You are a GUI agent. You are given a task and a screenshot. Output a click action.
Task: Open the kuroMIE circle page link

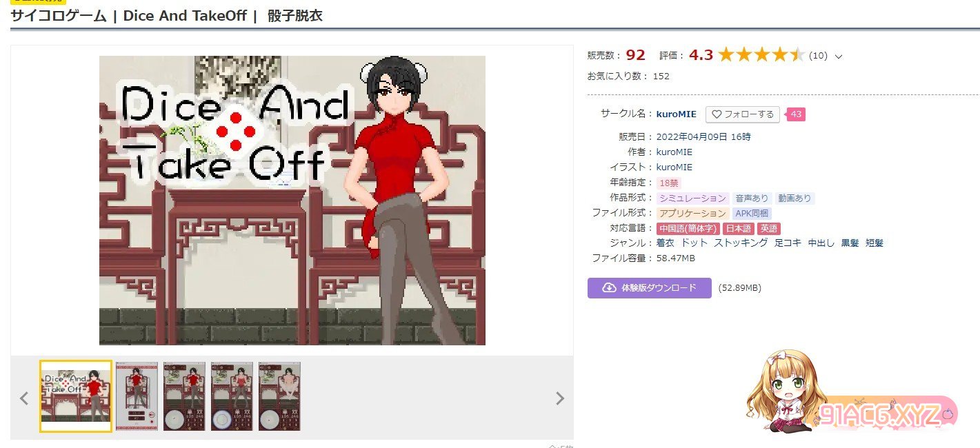pyautogui.click(x=676, y=114)
